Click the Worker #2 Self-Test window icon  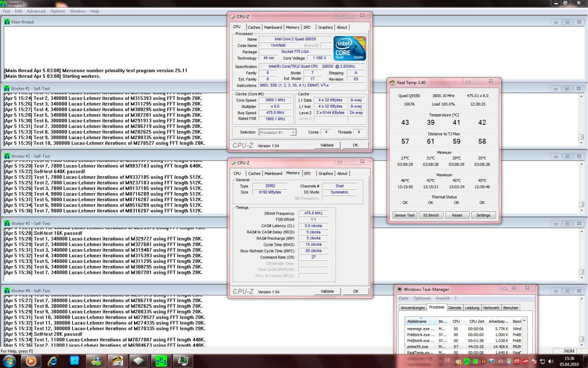pos(7,156)
